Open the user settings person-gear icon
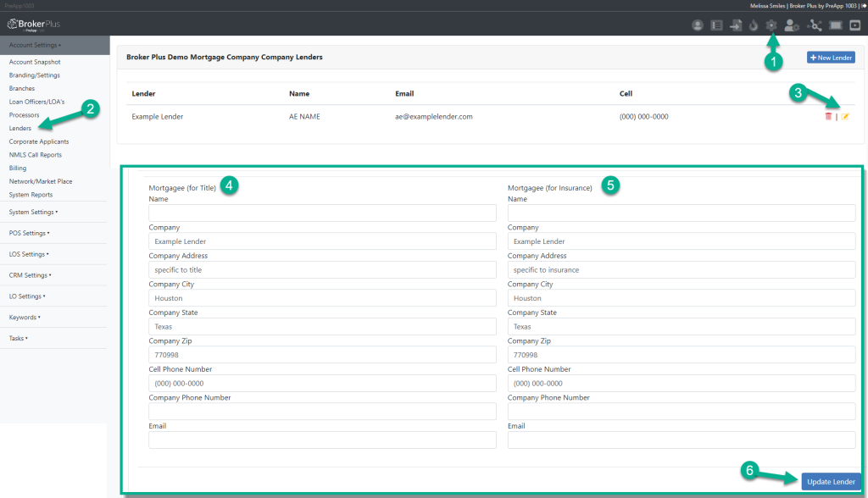This screenshot has height=498, width=868. coord(793,25)
